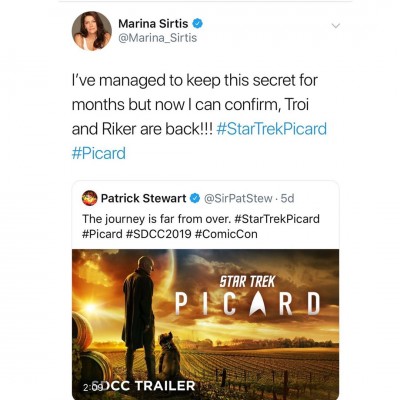The image size is (400, 400).
Task: Open #Picard hashtag in quoted tweet
Action: click(x=102, y=234)
